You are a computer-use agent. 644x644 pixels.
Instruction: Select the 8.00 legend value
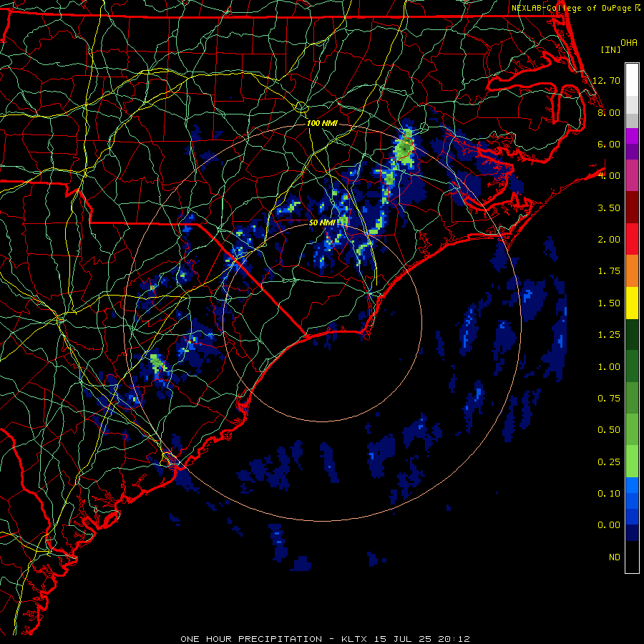pyautogui.click(x=609, y=112)
